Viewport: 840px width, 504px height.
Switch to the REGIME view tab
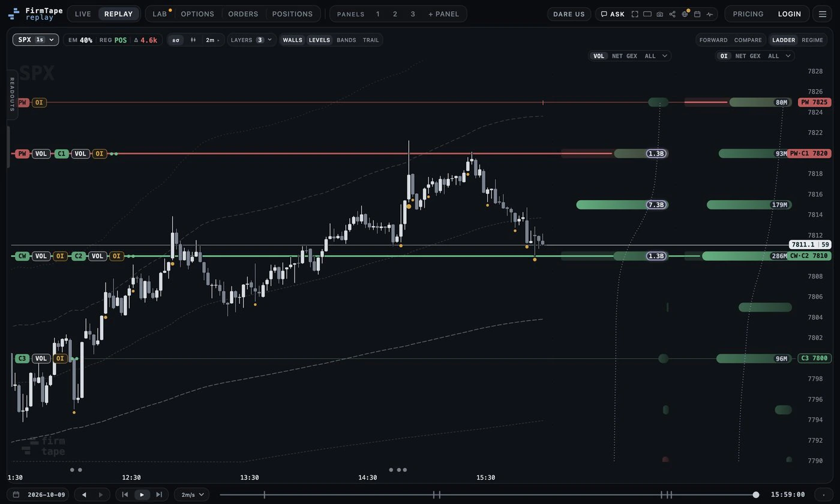pos(812,40)
